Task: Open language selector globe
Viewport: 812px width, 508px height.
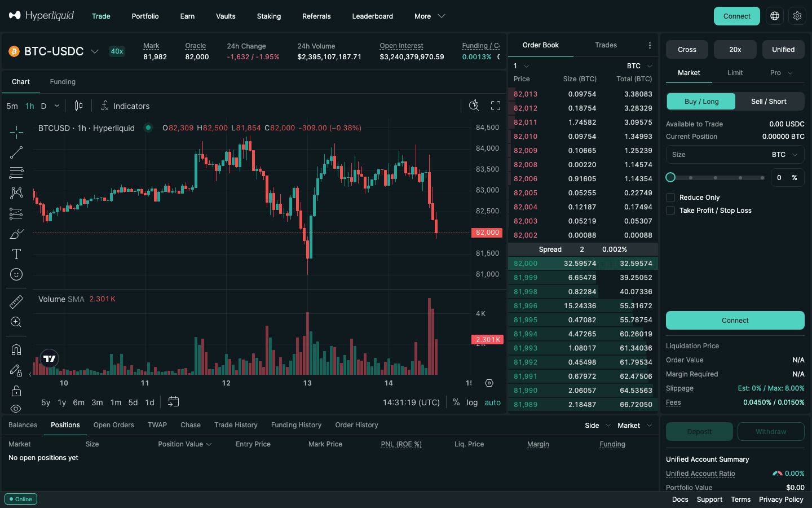Action: click(x=775, y=16)
